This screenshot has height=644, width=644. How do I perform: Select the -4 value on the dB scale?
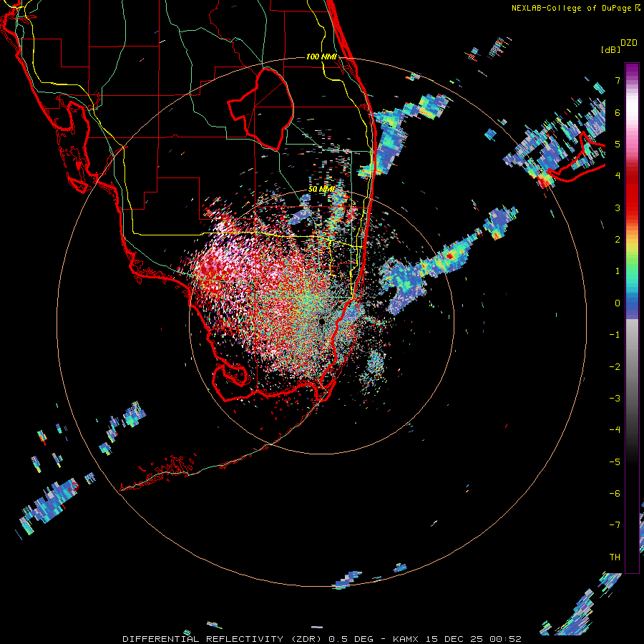pos(615,430)
